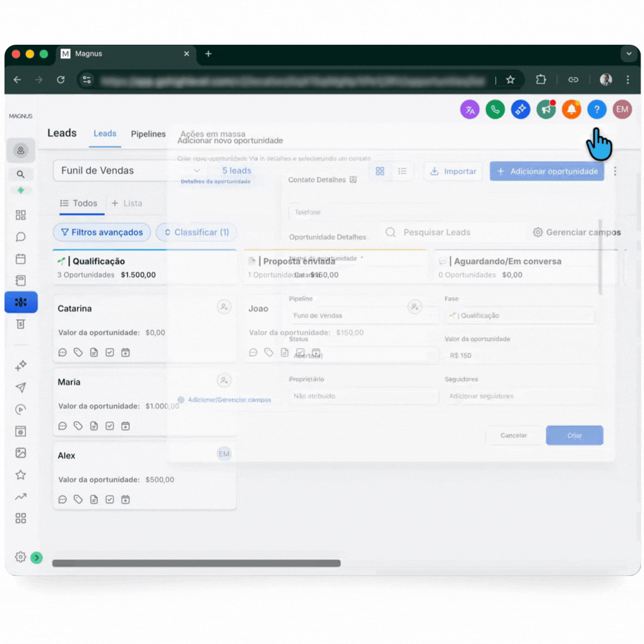Click the Pesquisar Leads search field

(x=454, y=233)
